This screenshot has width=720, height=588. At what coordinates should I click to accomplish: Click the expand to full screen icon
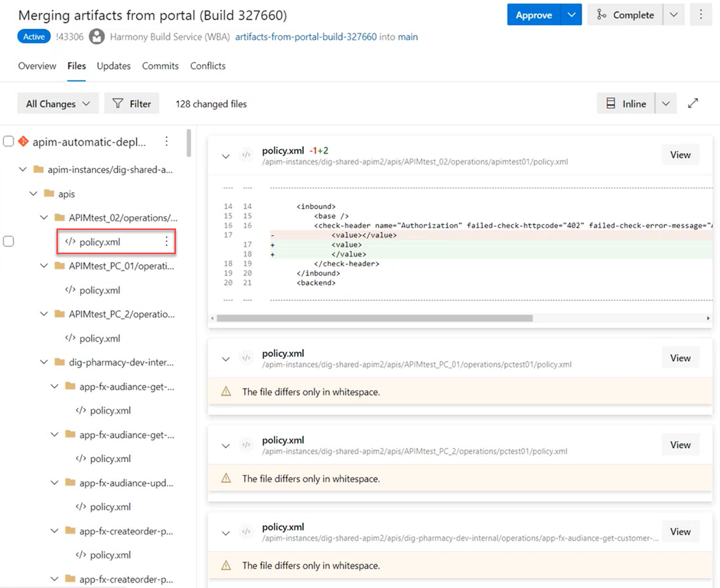[693, 103]
